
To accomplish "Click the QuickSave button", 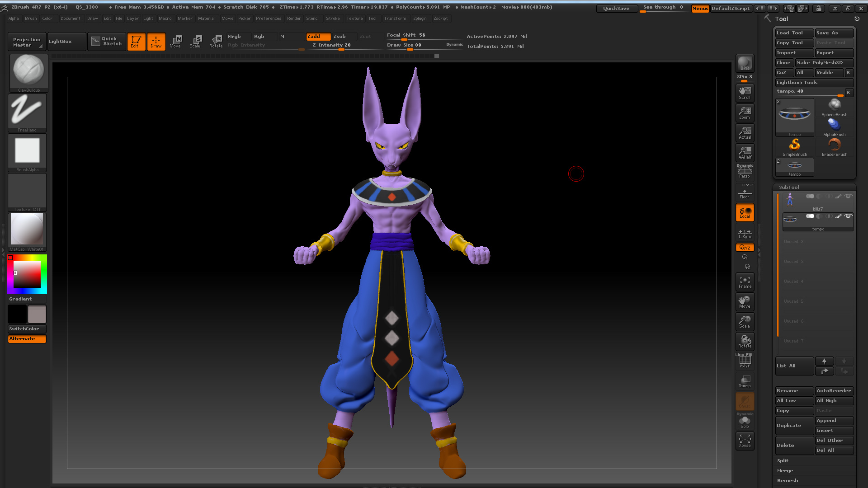I will [x=616, y=8].
